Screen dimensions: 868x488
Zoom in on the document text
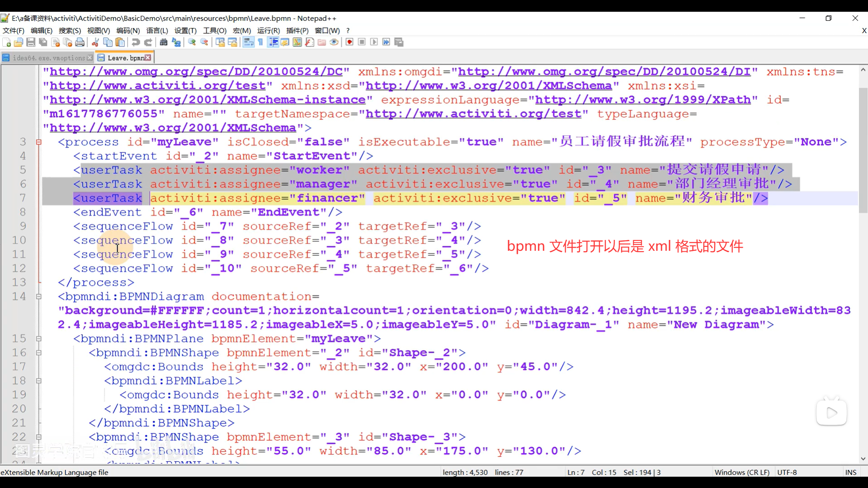click(192, 42)
